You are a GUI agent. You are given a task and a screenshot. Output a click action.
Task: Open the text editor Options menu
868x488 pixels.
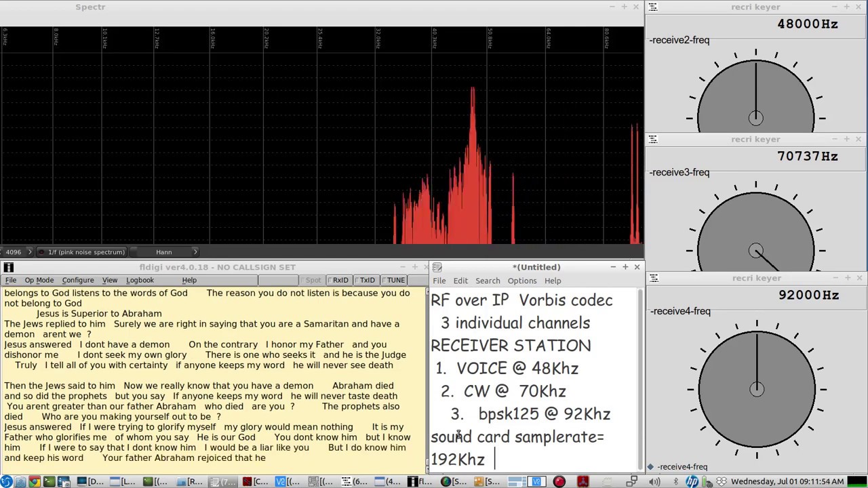[x=522, y=281]
